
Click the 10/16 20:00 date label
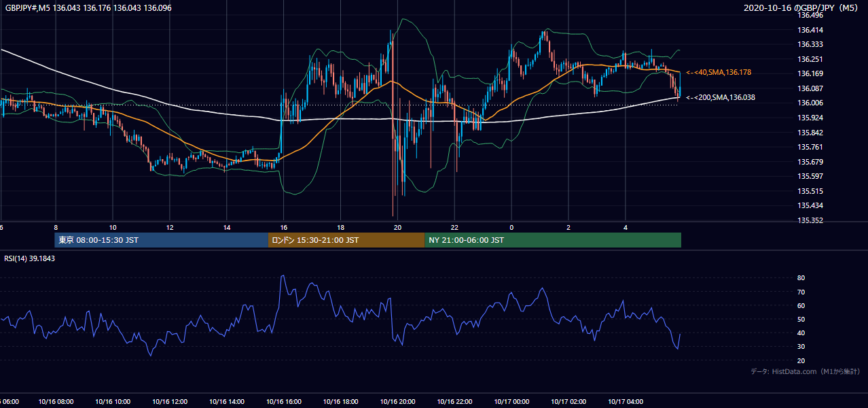click(399, 402)
